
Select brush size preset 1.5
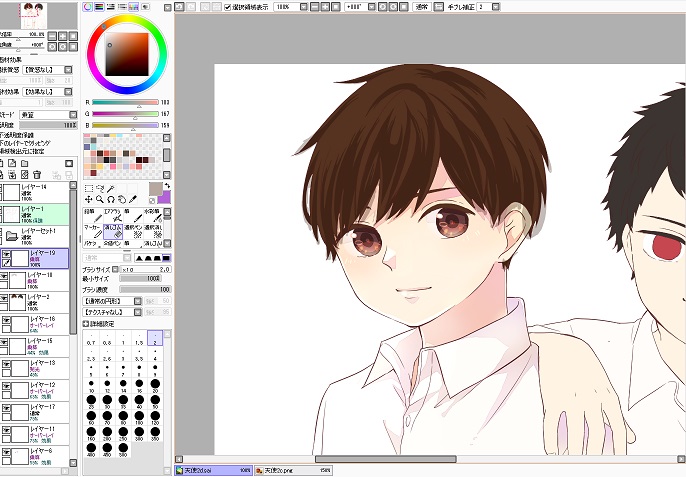pyautogui.click(x=139, y=339)
